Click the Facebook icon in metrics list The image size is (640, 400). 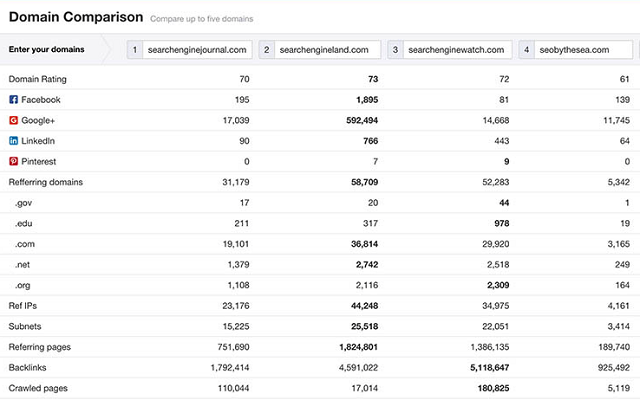(x=13, y=99)
